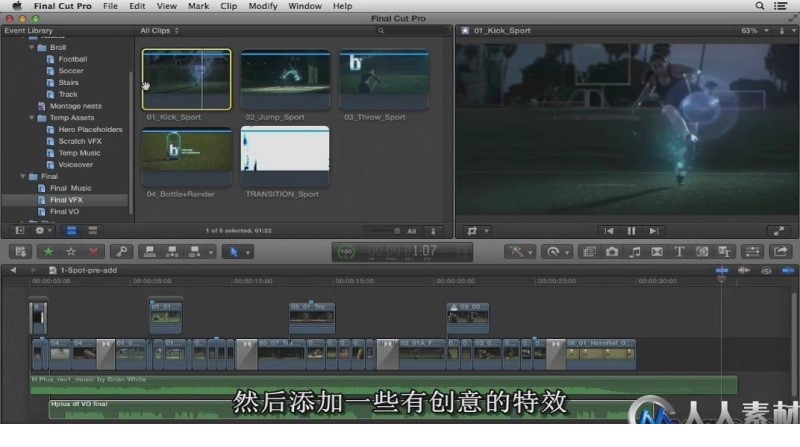Open the Apple menu
800x447 pixels.
click(17, 6)
